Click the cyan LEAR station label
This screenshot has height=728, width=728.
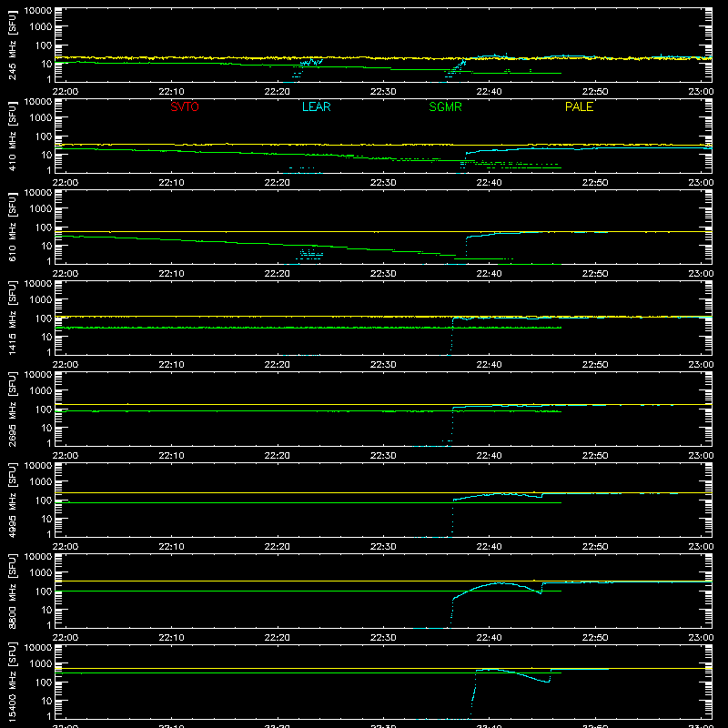[x=316, y=106]
